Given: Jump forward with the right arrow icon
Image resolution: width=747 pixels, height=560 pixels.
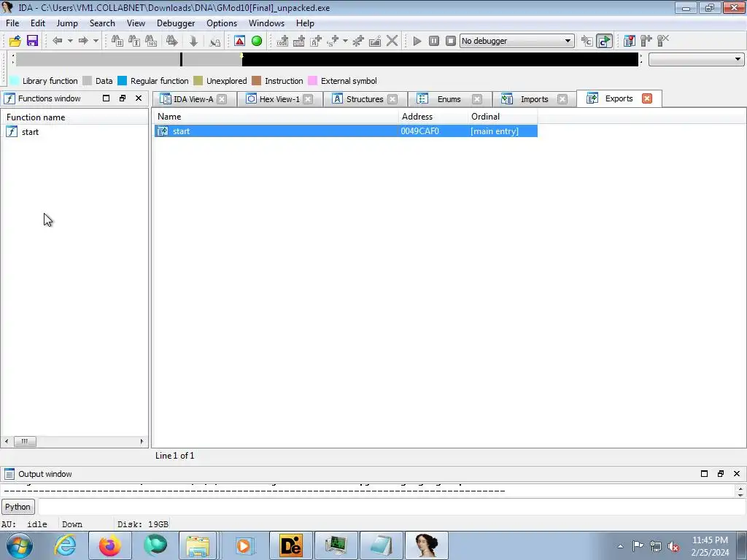Looking at the screenshot, I should [x=83, y=41].
